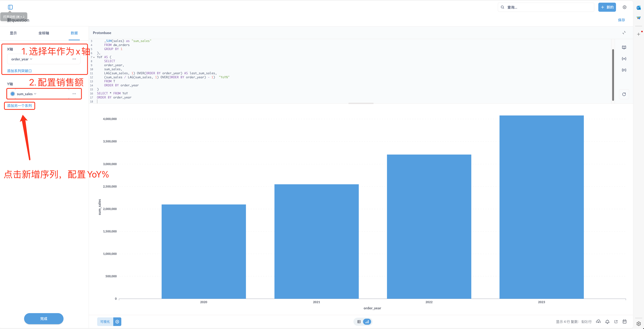Open the SQL snippets {=} icon
644x329 pixels.
624,70
